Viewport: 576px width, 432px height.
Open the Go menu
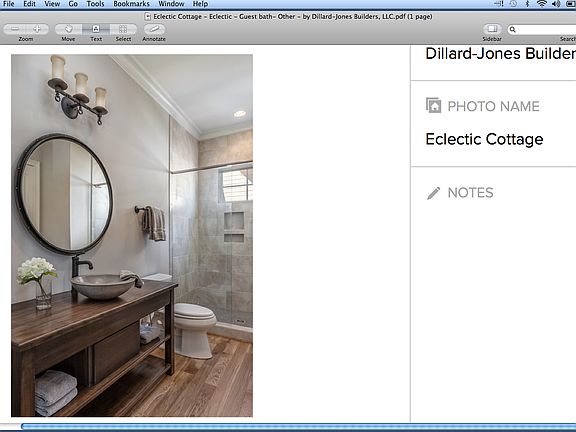coord(73,4)
